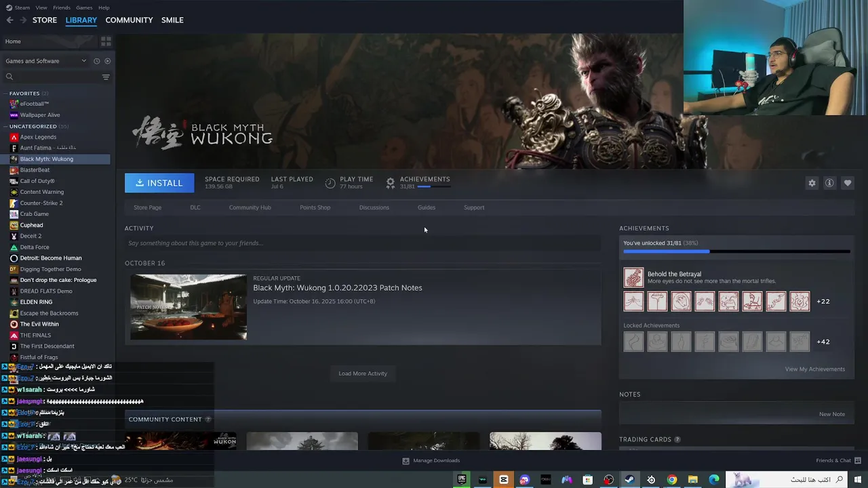Click the achievements progress bar
Screen dimensions: 868x488
coord(736,251)
